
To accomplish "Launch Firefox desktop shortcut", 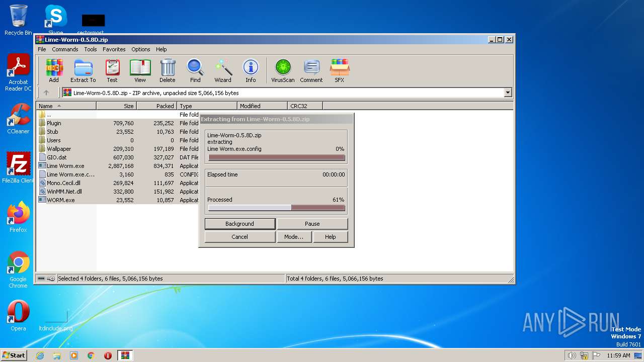I will point(18,217).
